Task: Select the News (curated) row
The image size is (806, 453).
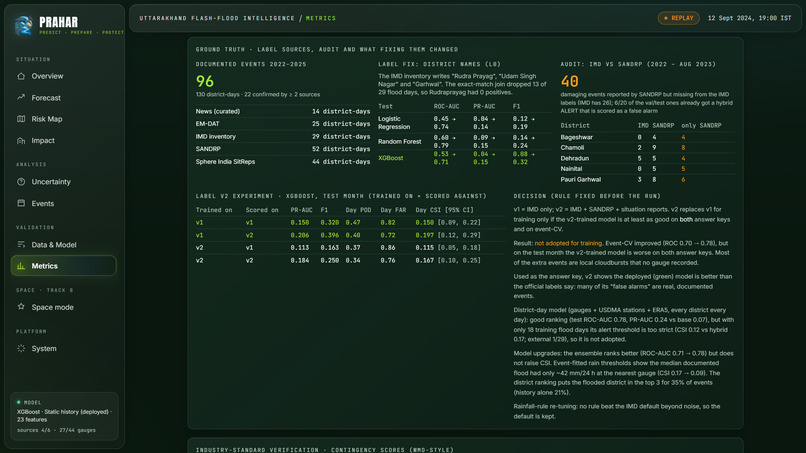Action: [283, 111]
